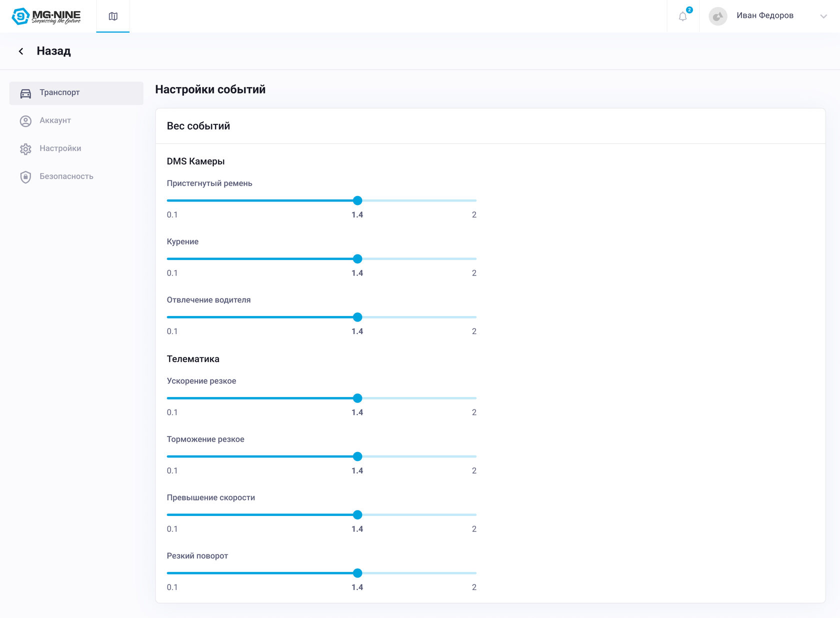Go to the Безопасность section
The height and width of the screenshot is (618, 840).
click(66, 176)
